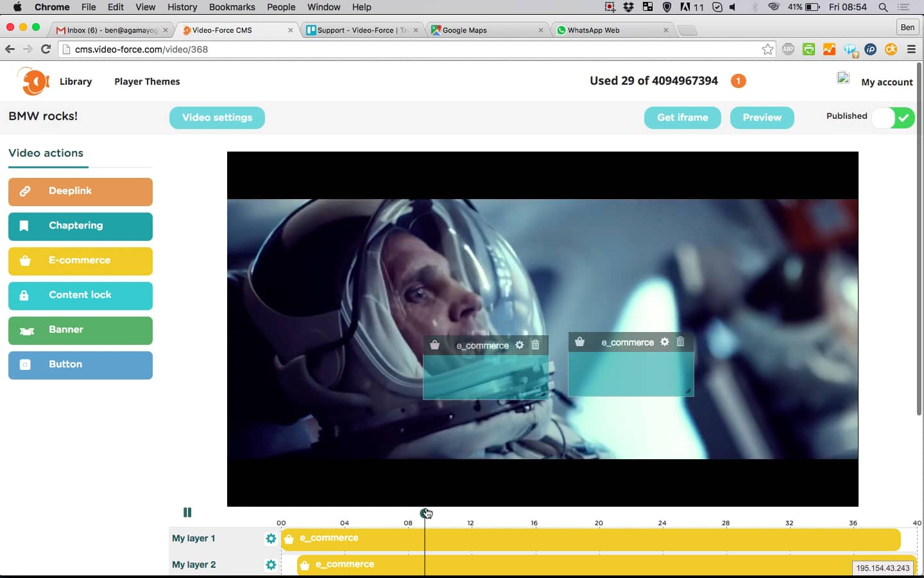
Task: Switch to Support - Video-Force tab
Action: (363, 30)
